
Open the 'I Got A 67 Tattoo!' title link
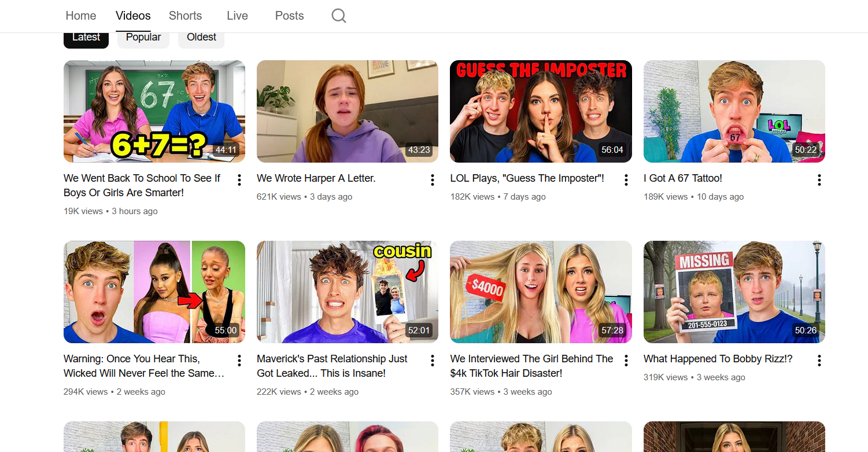pos(683,178)
